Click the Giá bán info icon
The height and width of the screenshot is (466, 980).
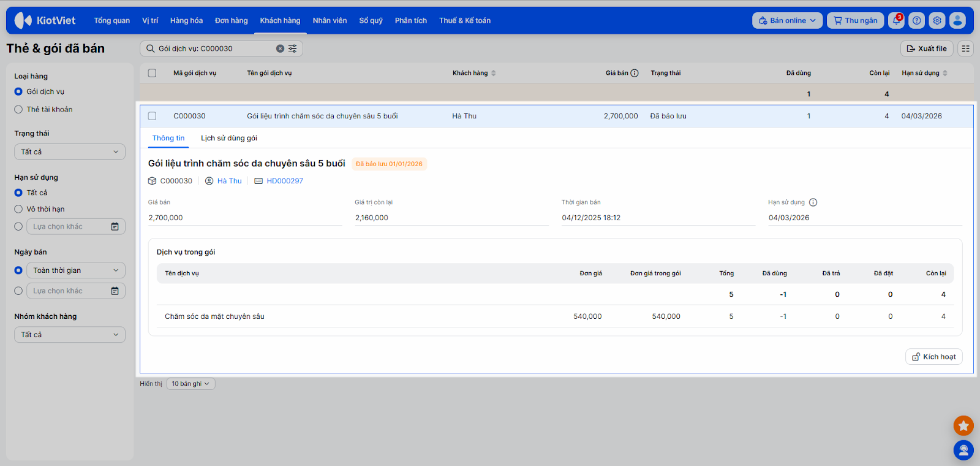click(x=635, y=73)
